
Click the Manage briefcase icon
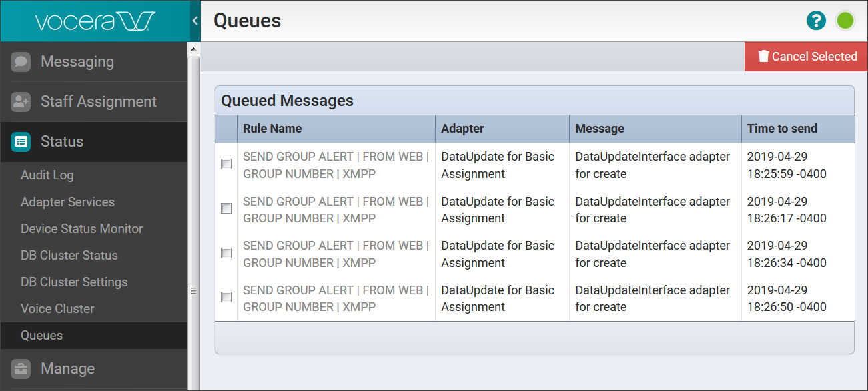pos(21,369)
